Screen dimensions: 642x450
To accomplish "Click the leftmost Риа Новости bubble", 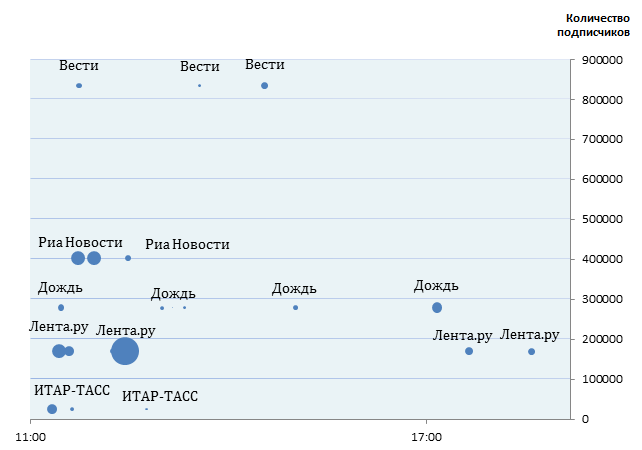I will click(x=78, y=258).
